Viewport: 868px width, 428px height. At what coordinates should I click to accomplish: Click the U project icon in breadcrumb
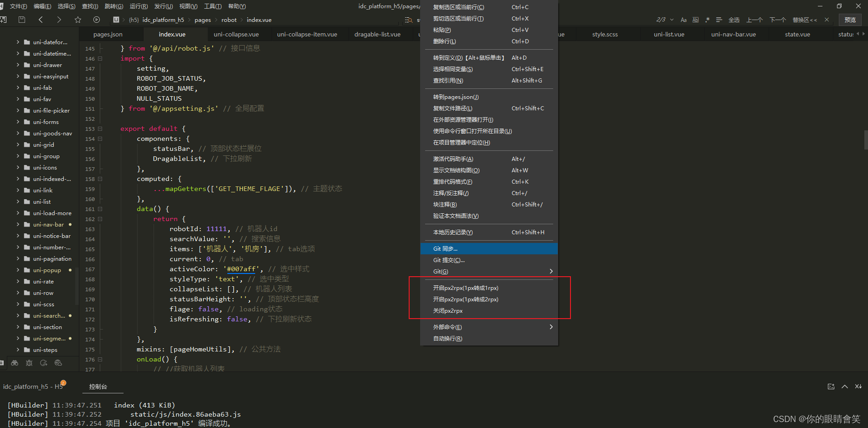[116, 20]
